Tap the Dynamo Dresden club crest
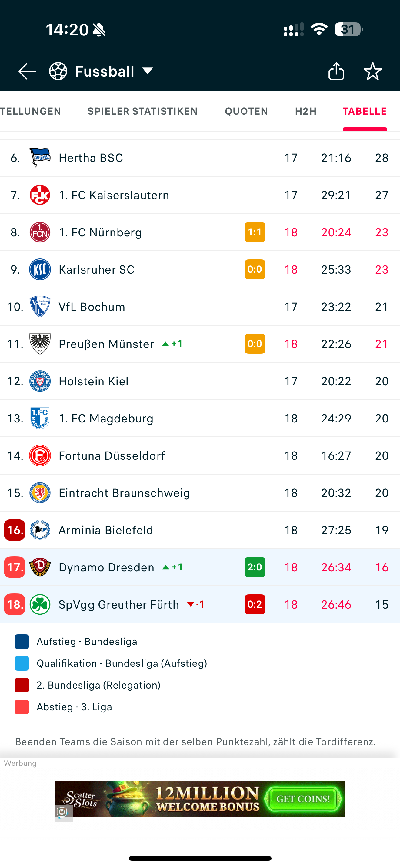The image size is (400, 868). 40,567
